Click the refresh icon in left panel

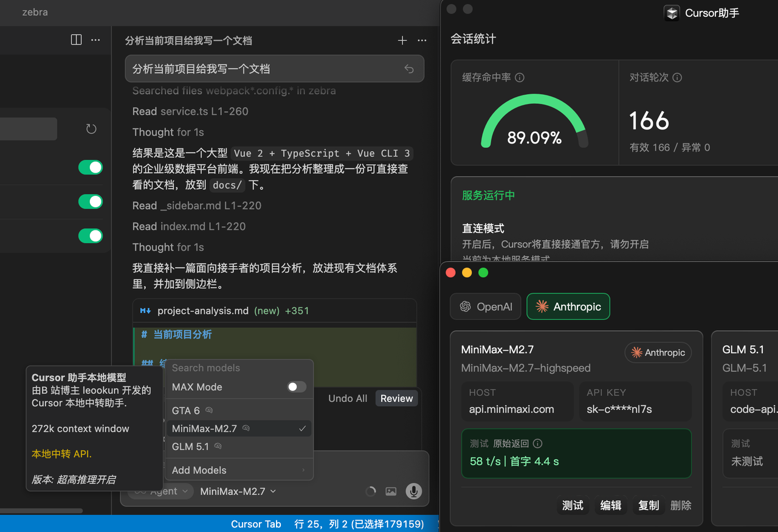[91, 129]
